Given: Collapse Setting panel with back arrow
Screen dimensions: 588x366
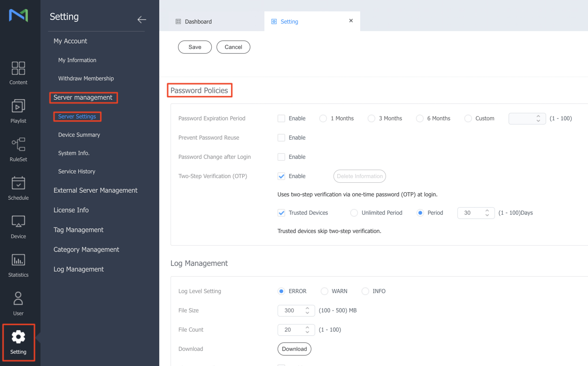Looking at the screenshot, I should click(142, 19).
